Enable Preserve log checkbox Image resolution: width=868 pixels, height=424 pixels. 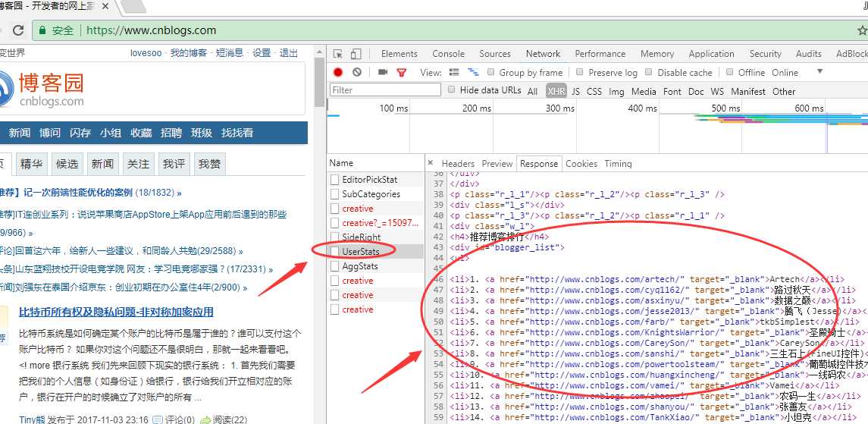coord(580,72)
